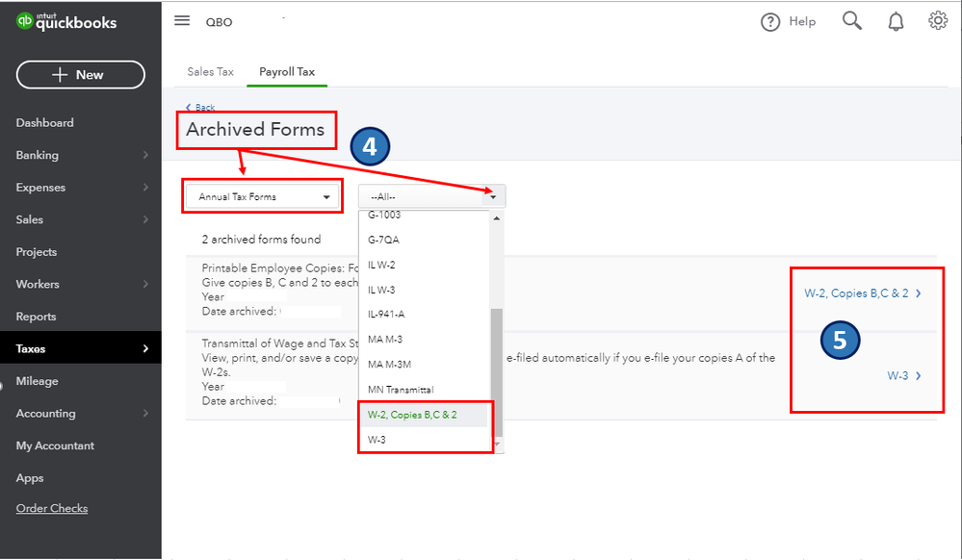Open Order Checks in the sidebar
The width and height of the screenshot is (962, 560).
pyautogui.click(x=52, y=508)
